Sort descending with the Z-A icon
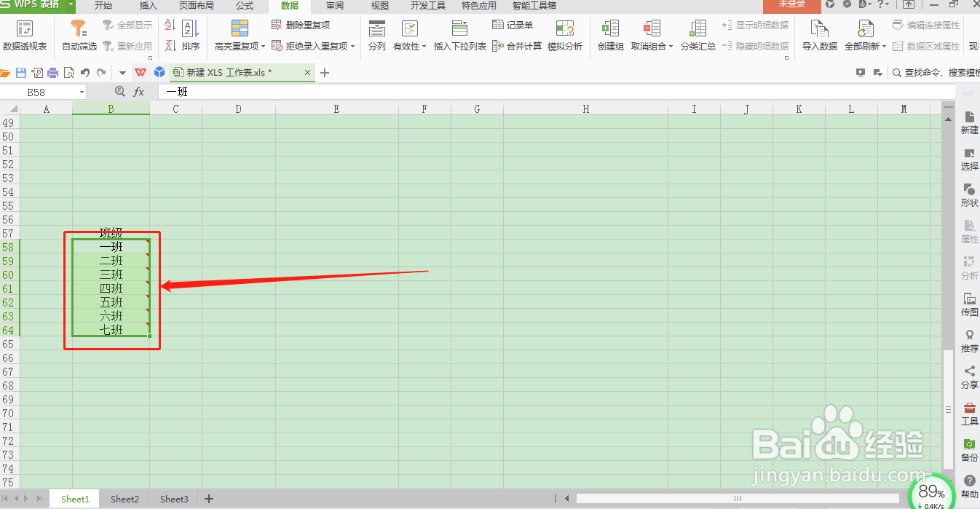 pyautogui.click(x=170, y=45)
